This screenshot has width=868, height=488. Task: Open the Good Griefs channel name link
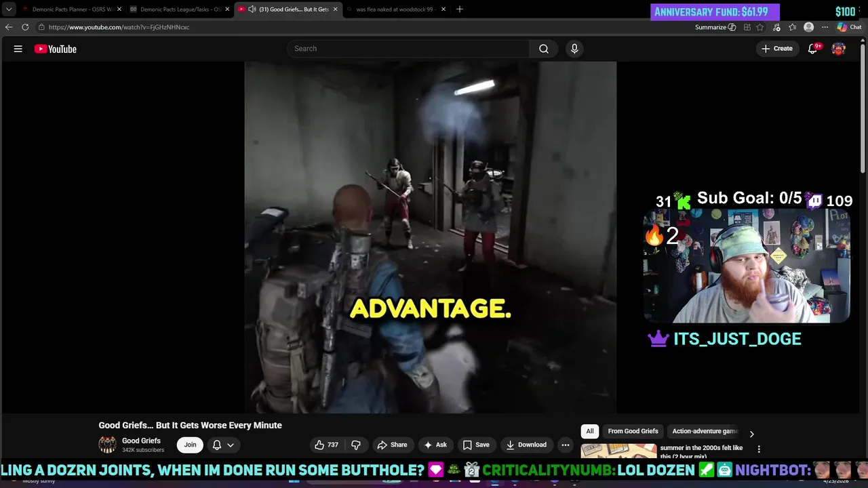[141, 441]
